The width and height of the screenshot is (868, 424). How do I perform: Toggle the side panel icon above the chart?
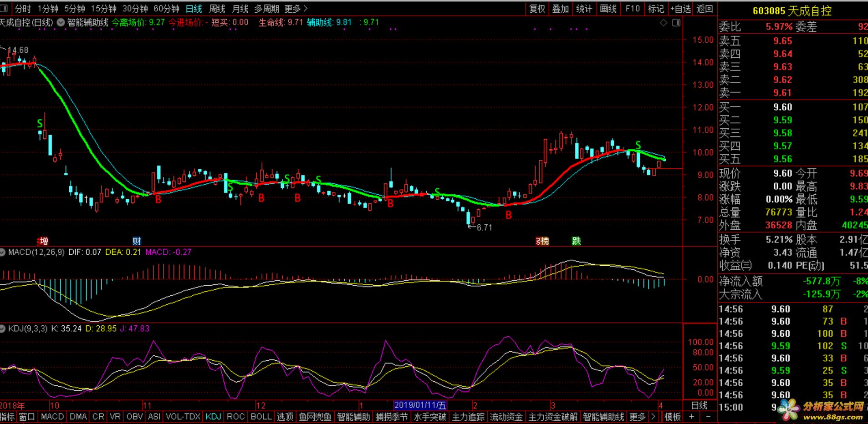click(676, 22)
